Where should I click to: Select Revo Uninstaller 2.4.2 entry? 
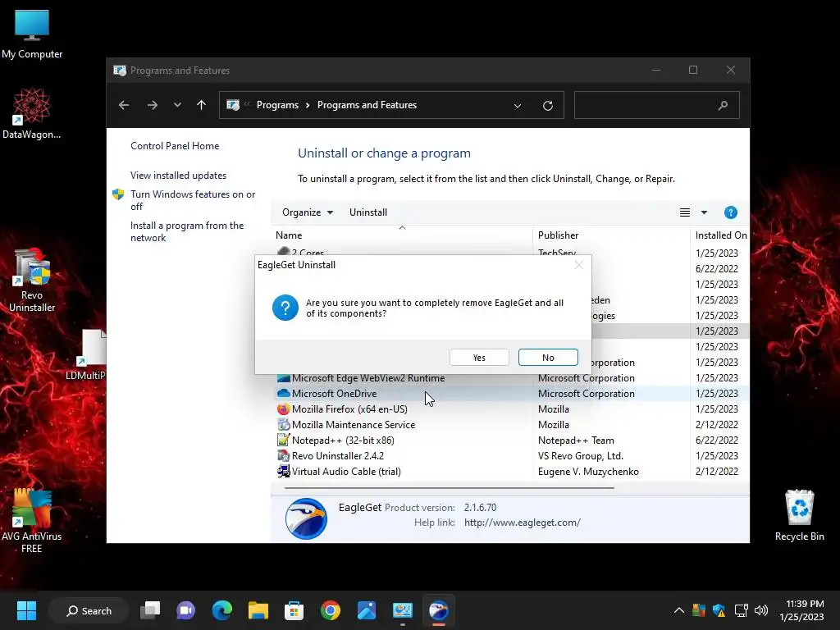click(512, 455)
